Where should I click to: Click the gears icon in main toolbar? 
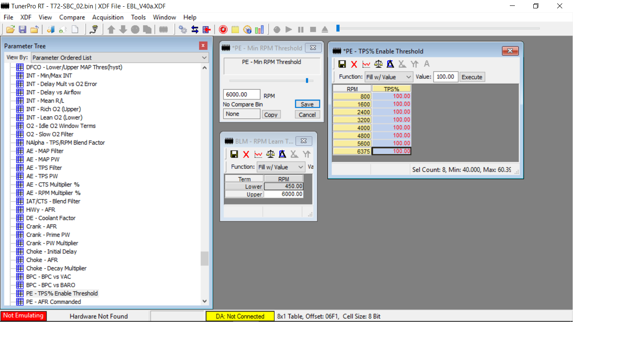point(183,29)
